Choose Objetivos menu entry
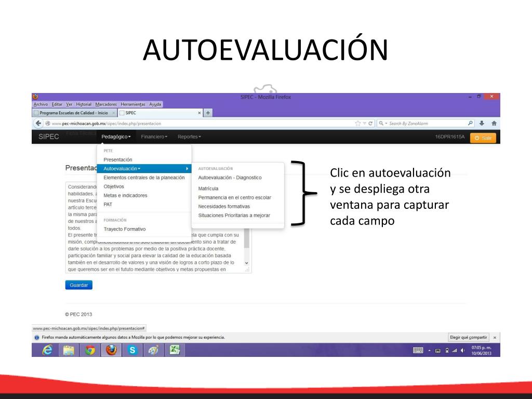The height and width of the screenshot is (399, 532). [114, 187]
